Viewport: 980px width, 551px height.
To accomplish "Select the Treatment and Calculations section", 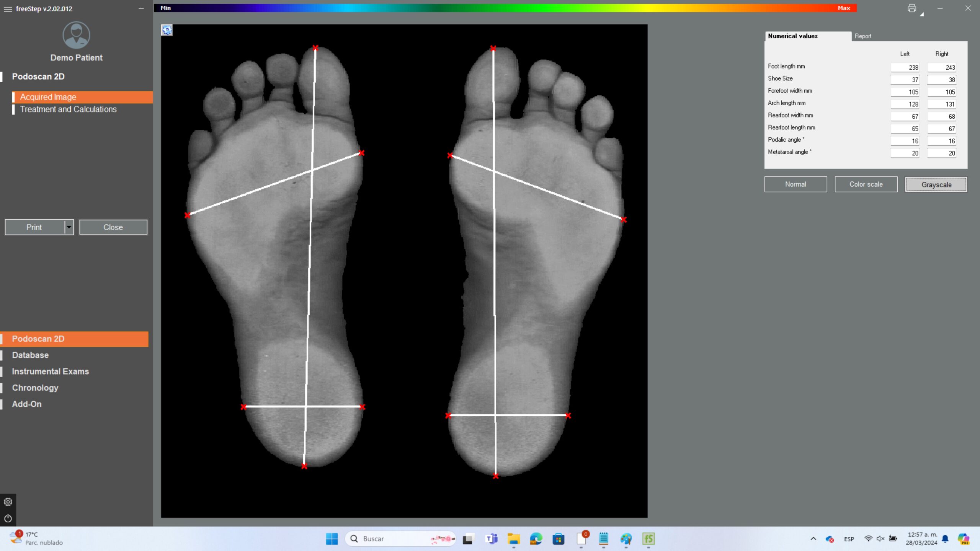I will [69, 109].
